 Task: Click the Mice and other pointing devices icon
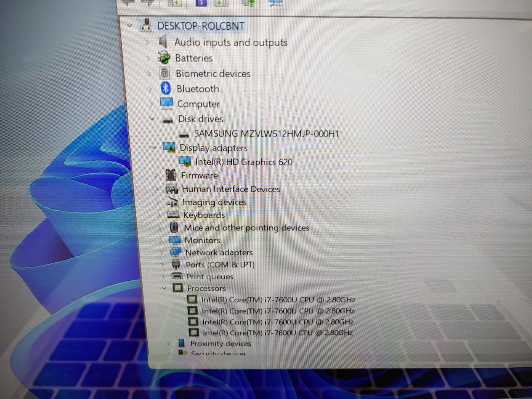[174, 227]
